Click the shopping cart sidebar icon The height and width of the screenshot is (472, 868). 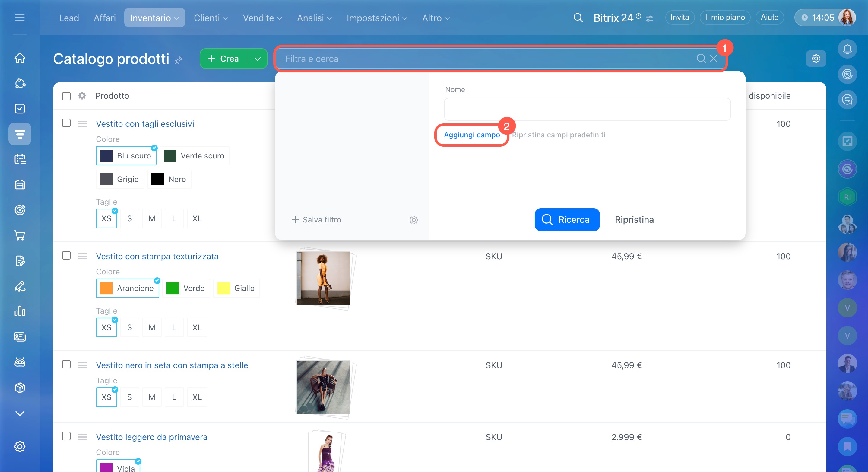coord(20,235)
